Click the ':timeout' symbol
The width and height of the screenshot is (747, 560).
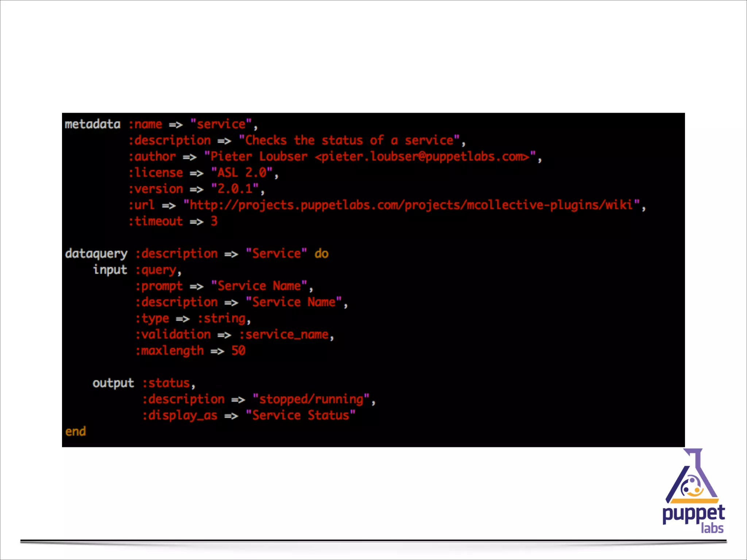pyautogui.click(x=155, y=221)
